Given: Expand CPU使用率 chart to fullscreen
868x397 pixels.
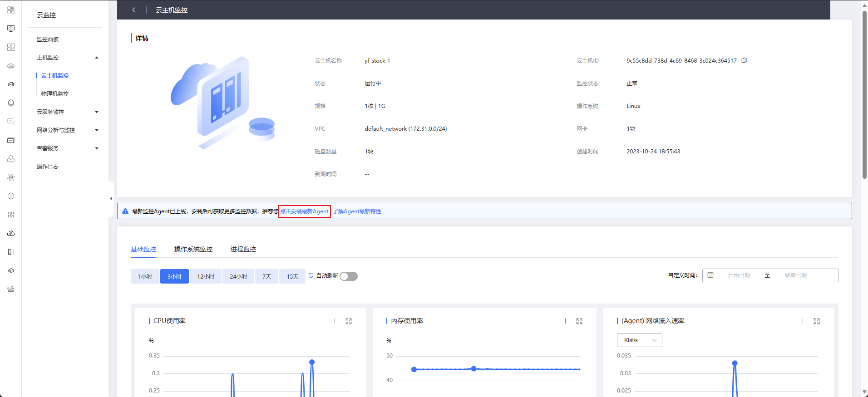Looking at the screenshot, I should [349, 321].
